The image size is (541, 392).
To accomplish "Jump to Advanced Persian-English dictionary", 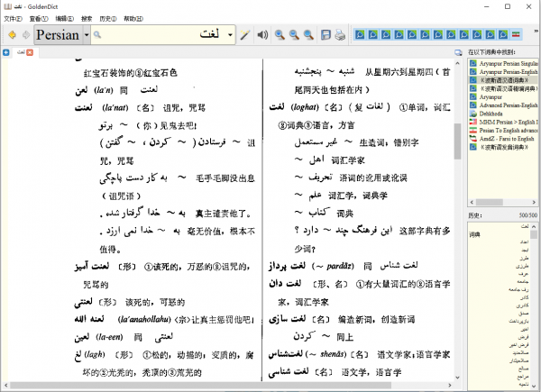I will coord(503,105).
